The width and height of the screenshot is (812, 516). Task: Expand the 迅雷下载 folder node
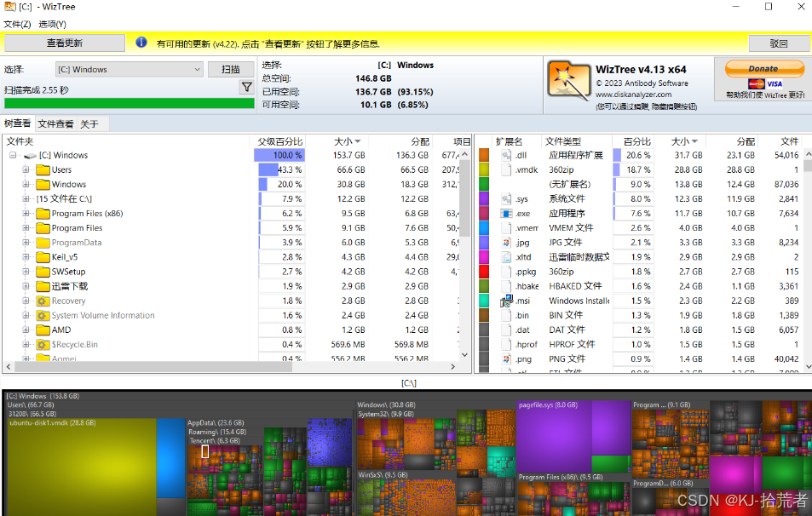(x=26, y=286)
